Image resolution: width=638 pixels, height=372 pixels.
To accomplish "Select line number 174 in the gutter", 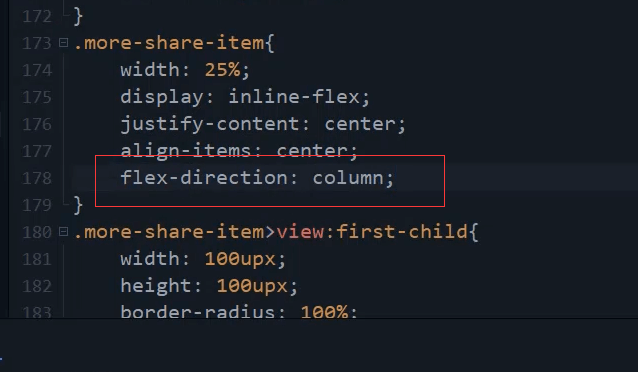I will (x=37, y=70).
